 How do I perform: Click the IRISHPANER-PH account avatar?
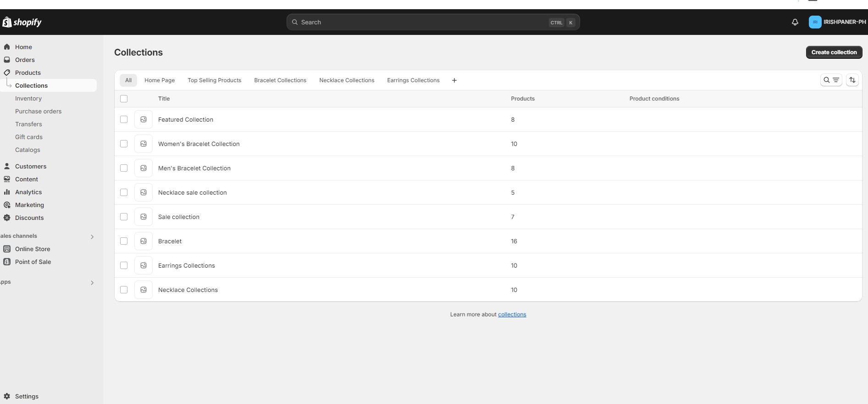click(x=815, y=22)
